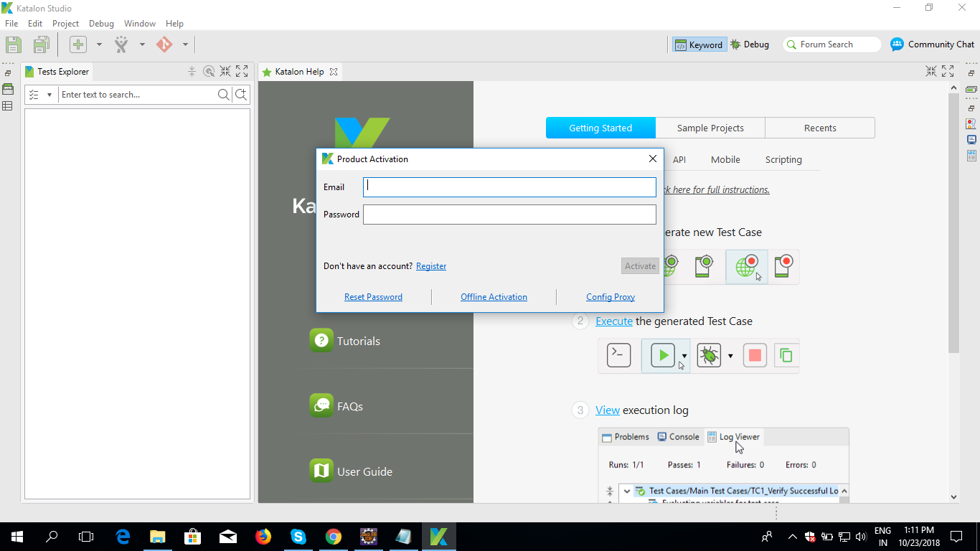Image resolution: width=980 pixels, height=551 pixels.
Task: Click the lowest log view icon on the right trim bar
Action: (x=971, y=156)
